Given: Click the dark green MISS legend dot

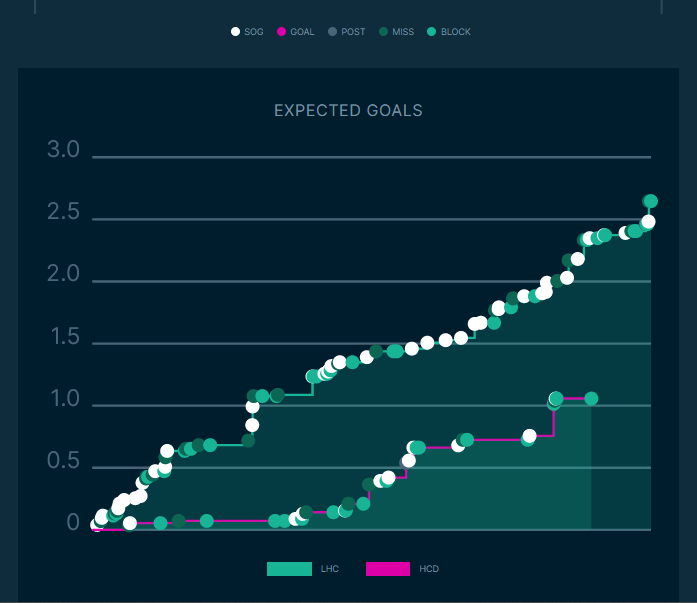Looking at the screenshot, I should pyautogui.click(x=383, y=32).
